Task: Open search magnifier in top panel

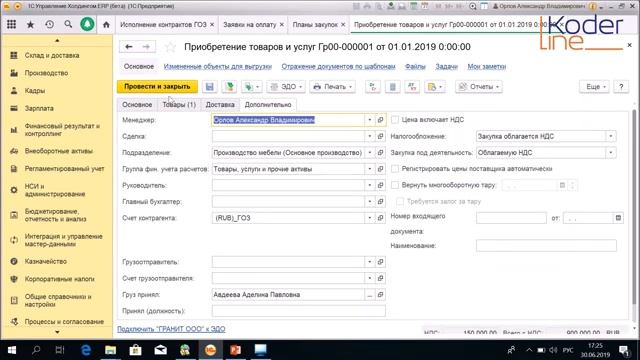Action: click(68, 24)
